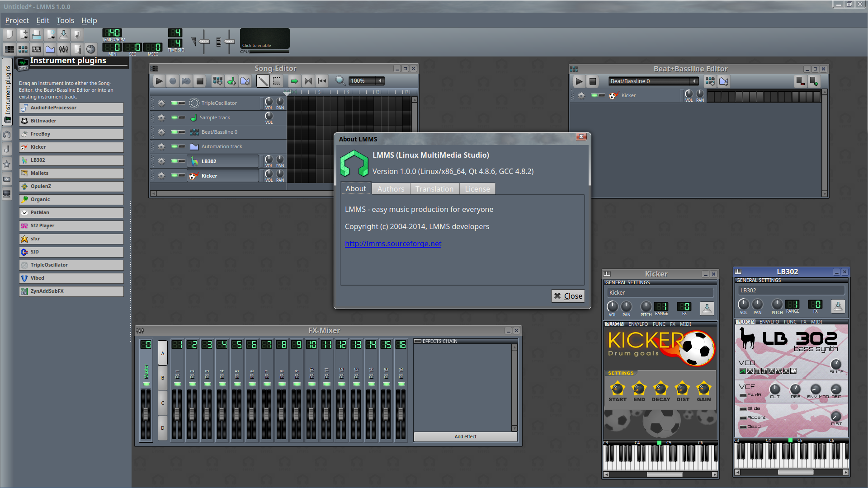Create a new project from the main toolbar
Viewport: 868px width, 488px height.
click(9, 35)
